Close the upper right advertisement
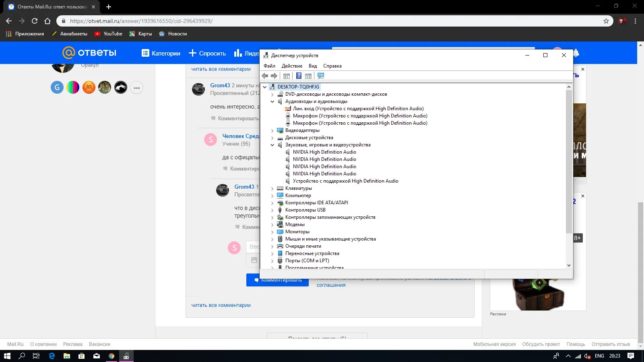 (x=583, y=69)
